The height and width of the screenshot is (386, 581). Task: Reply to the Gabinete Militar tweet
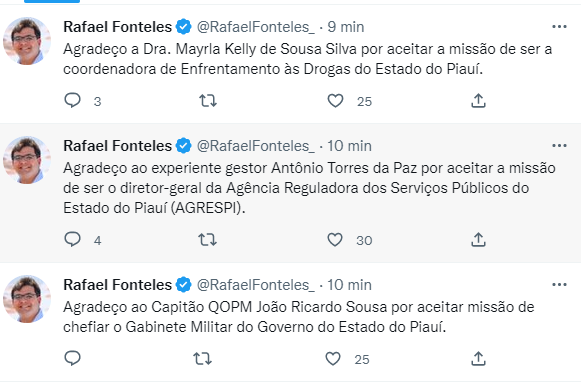tap(73, 358)
